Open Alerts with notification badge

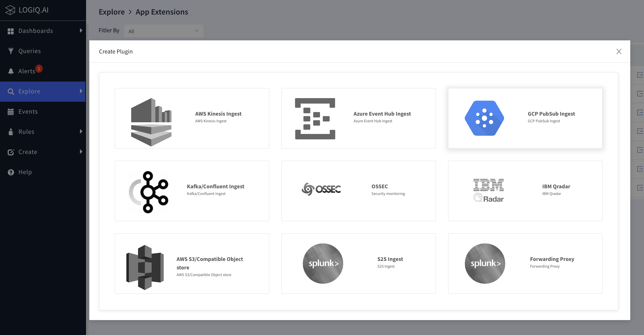(26, 71)
